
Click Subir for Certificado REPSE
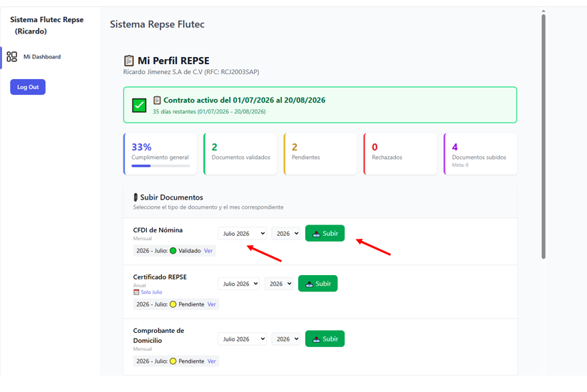(x=318, y=284)
